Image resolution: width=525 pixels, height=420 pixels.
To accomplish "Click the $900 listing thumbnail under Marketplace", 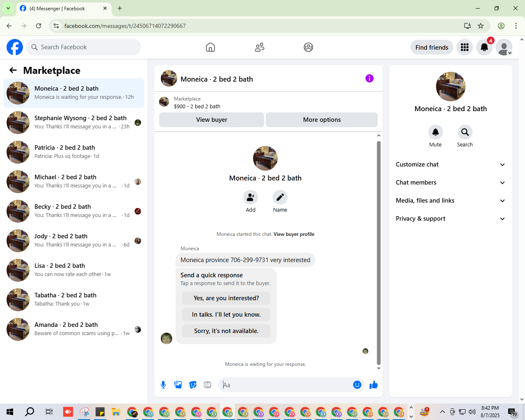I will pyautogui.click(x=164, y=102).
